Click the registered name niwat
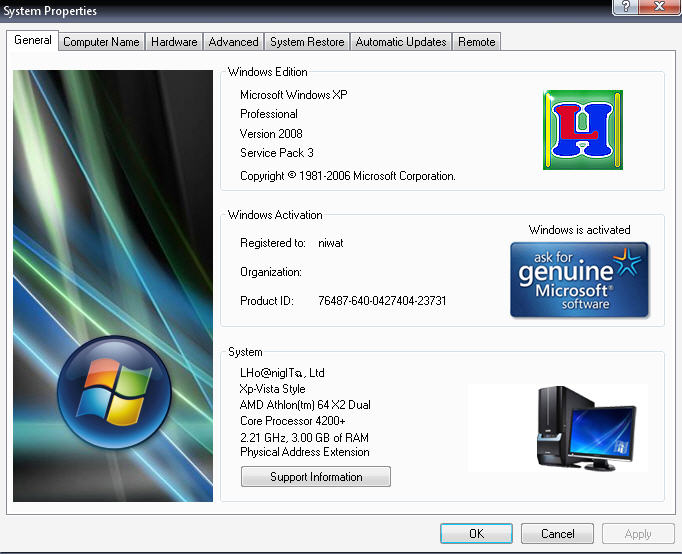The height and width of the screenshot is (554, 682). coord(331,243)
